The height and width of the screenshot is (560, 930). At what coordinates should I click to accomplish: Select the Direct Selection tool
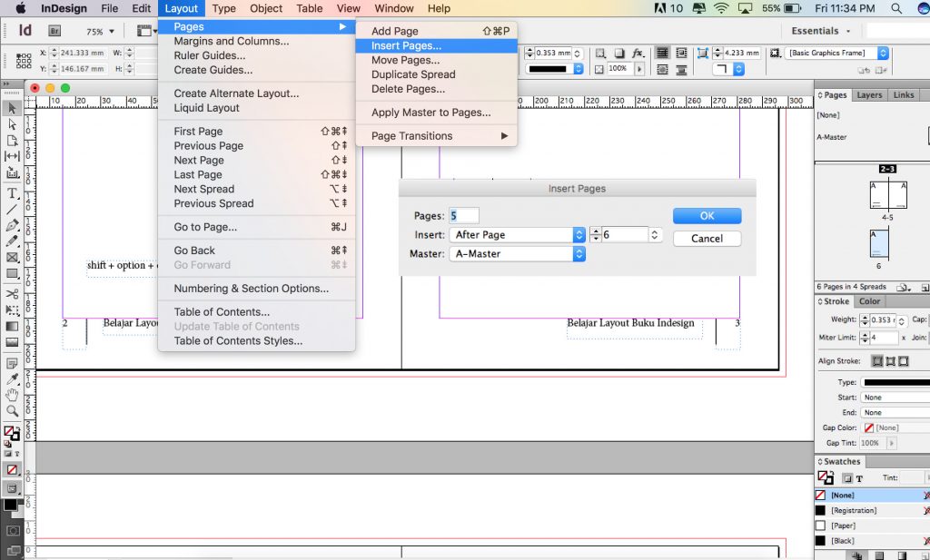[12, 124]
